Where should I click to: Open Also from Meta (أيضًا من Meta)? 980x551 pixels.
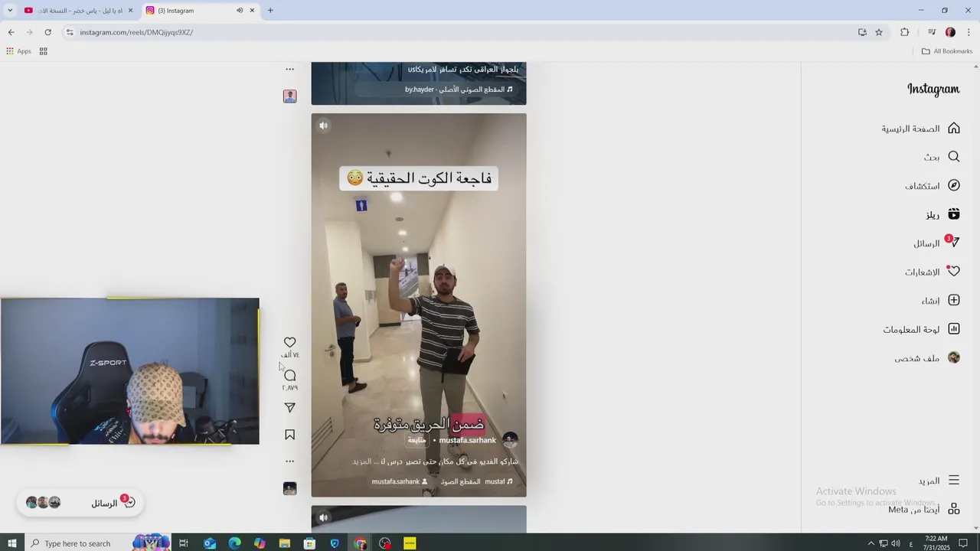pos(923,509)
